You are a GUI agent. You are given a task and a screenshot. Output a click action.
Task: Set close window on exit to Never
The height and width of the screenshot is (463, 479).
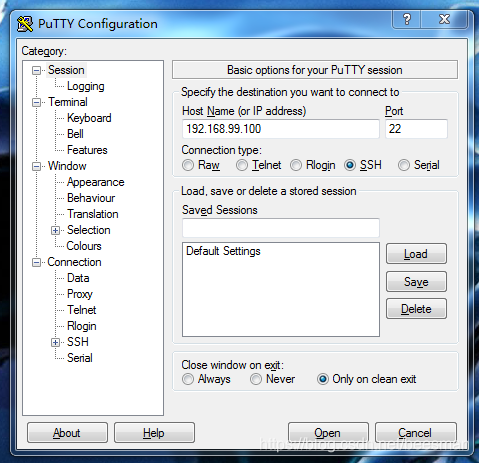point(256,379)
